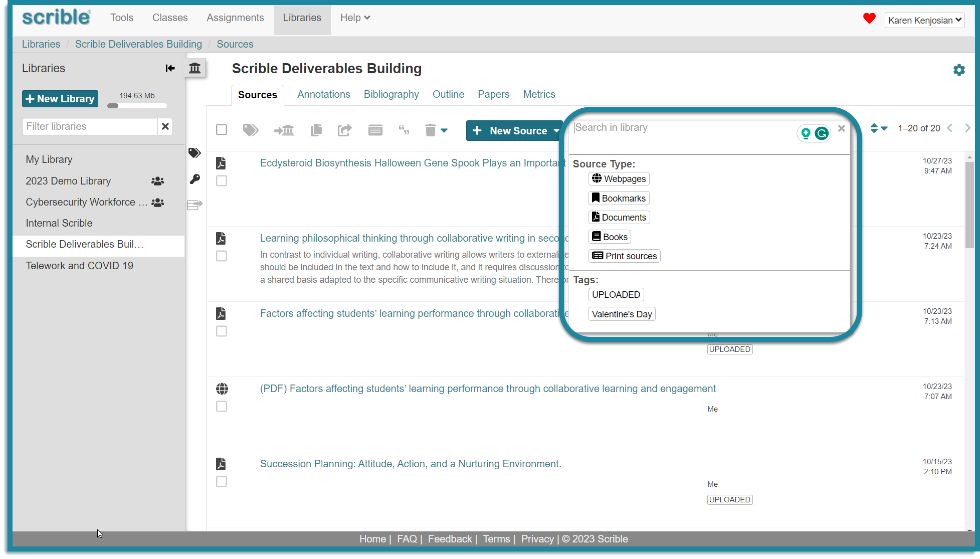This screenshot has width=980, height=559.
Task: Open the delete options dropdown beside the trash icon
Action: pyautogui.click(x=444, y=130)
